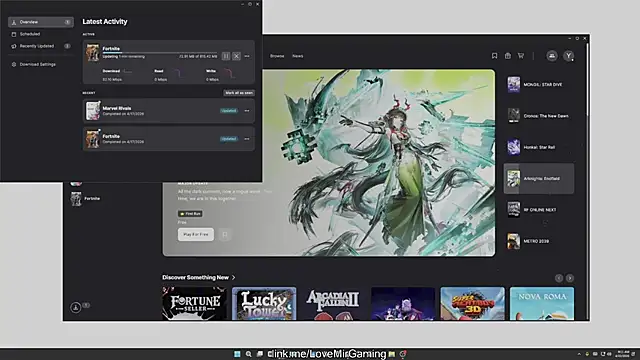The height and width of the screenshot is (360, 640).
Task: Open Discover Something New section link
Action: 196,278
